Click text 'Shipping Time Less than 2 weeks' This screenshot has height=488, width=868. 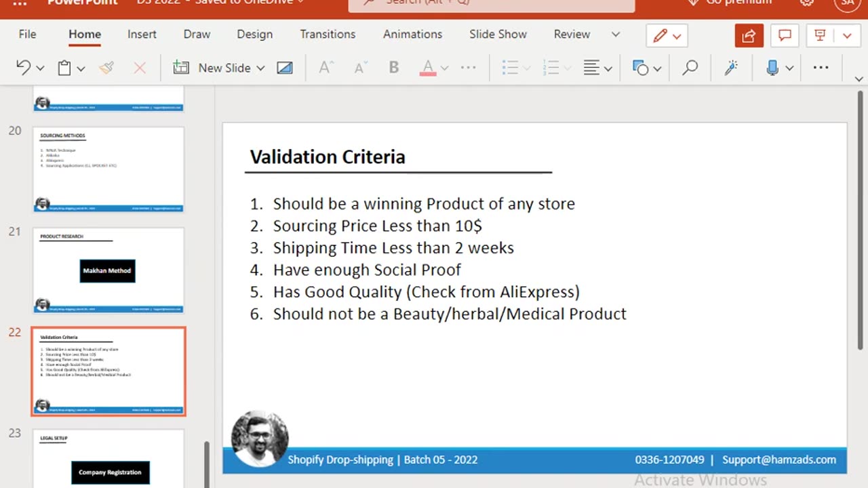point(393,248)
